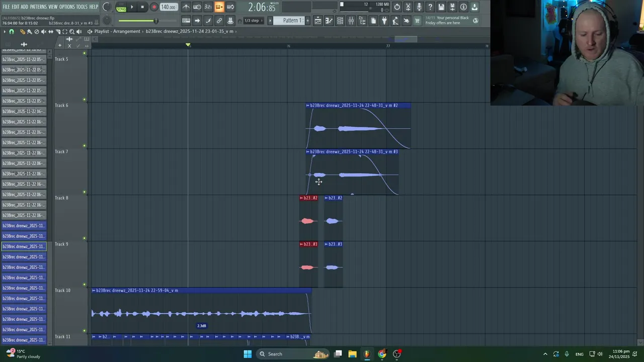The width and height of the screenshot is (644, 362).
Task: Open the project info icon
Action: (x=463, y=7)
